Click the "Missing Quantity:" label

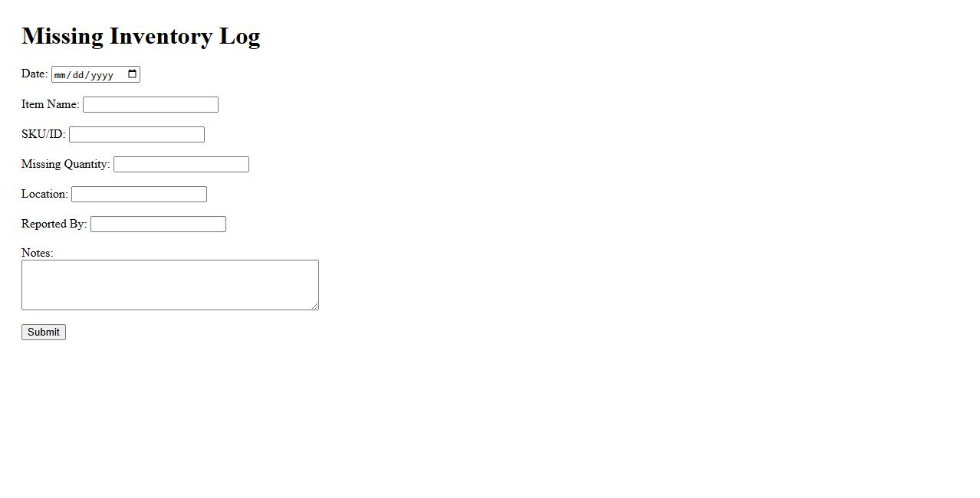pyautogui.click(x=65, y=164)
